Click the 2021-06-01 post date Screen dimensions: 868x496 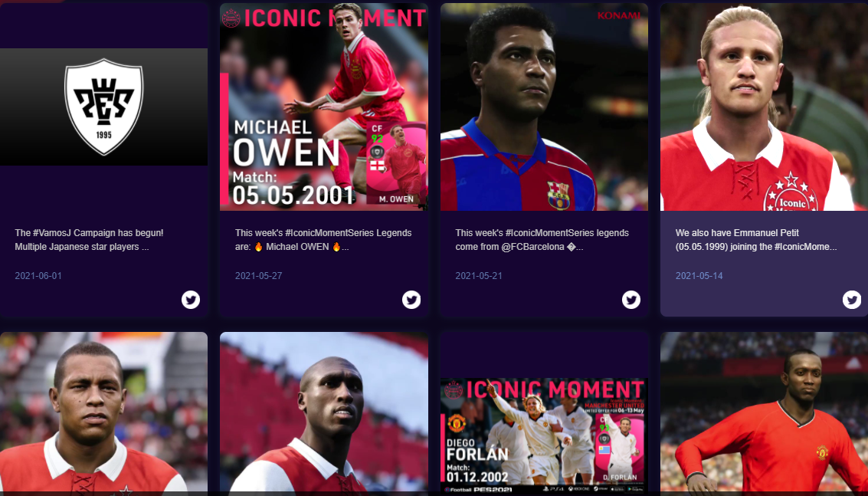point(38,275)
